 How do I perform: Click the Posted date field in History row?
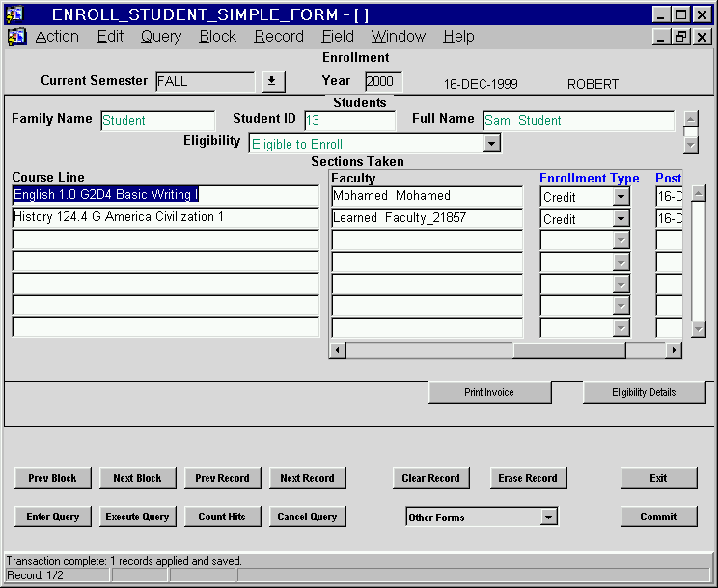[669, 218]
